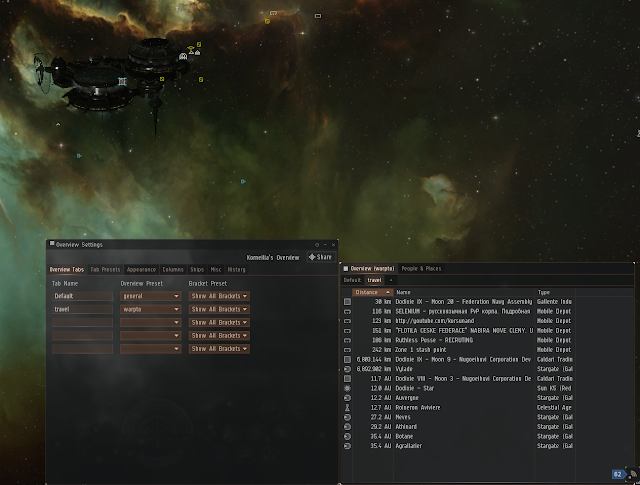Open general Overview Preset dropdown
This screenshot has height=485, width=640.
(x=151, y=296)
